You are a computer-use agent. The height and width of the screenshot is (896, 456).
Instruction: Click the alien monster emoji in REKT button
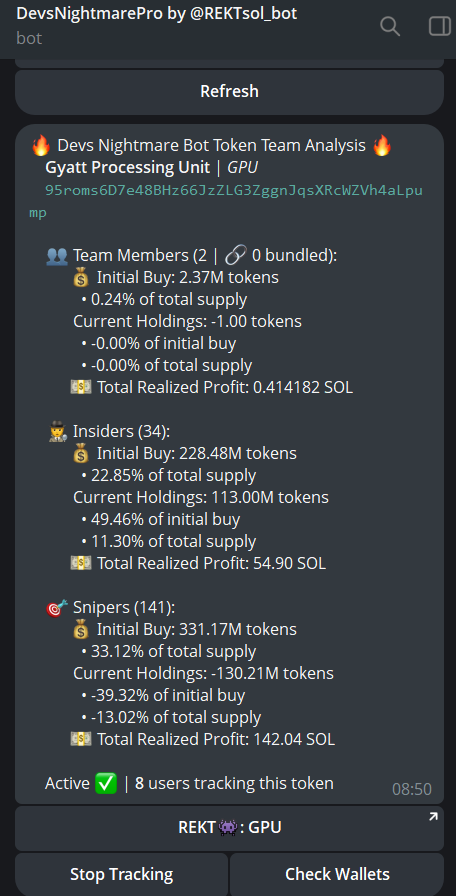tap(227, 827)
